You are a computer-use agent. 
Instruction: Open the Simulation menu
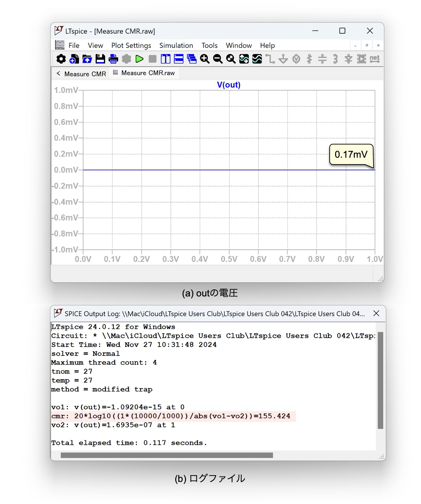(x=176, y=45)
